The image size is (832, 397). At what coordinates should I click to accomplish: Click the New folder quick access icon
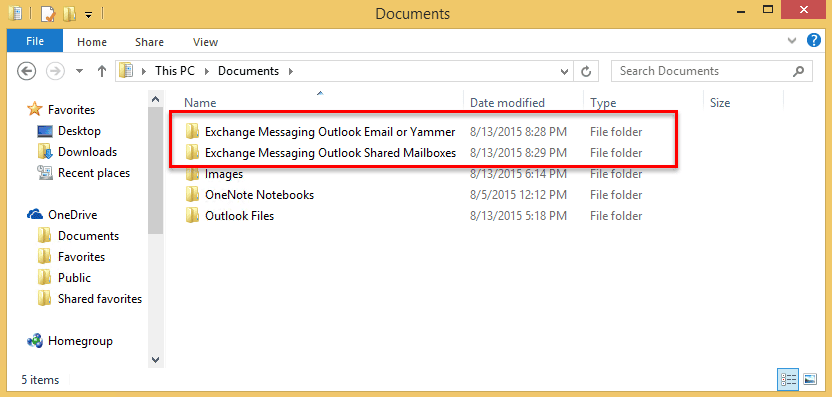point(69,13)
